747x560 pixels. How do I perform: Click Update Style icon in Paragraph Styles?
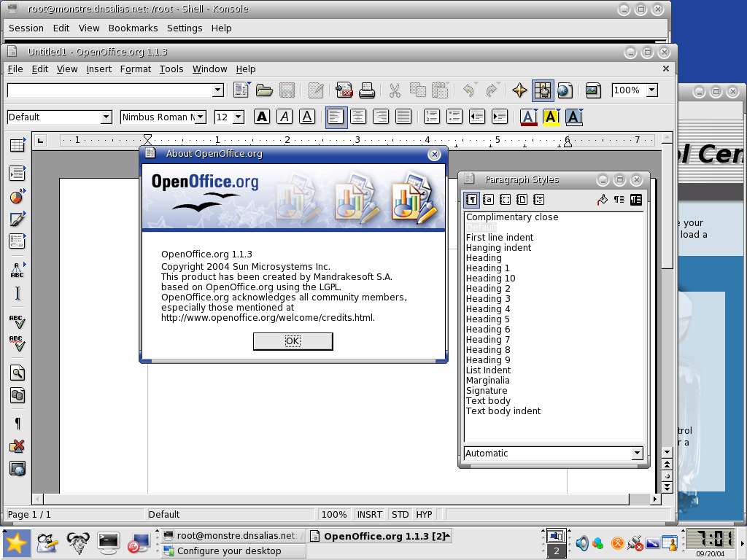(x=636, y=200)
